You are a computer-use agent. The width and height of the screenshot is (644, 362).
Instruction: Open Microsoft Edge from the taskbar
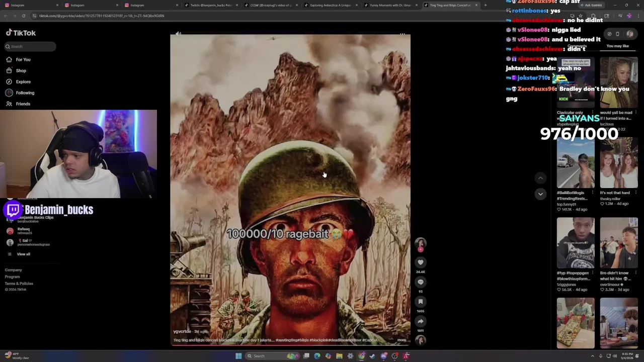click(317, 356)
